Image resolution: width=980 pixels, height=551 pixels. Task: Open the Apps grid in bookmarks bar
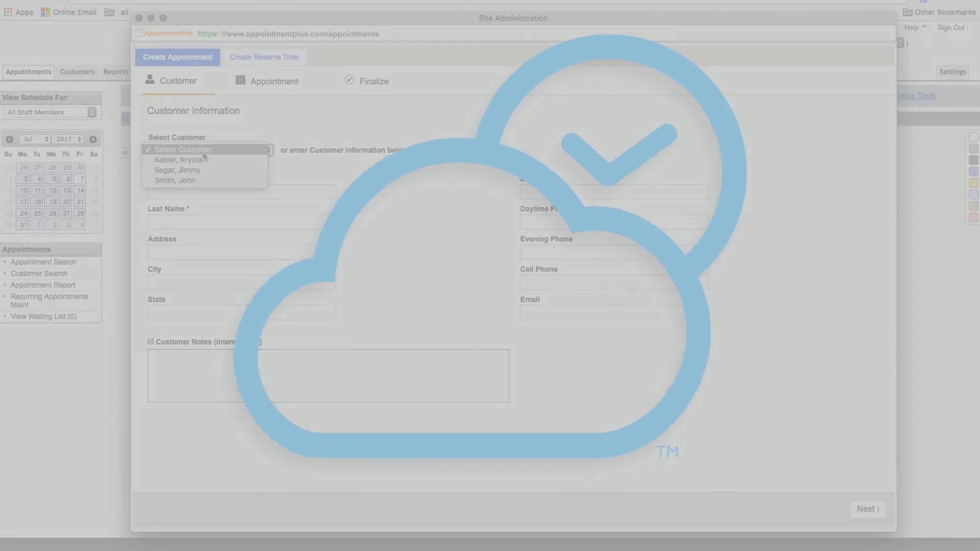tap(18, 12)
